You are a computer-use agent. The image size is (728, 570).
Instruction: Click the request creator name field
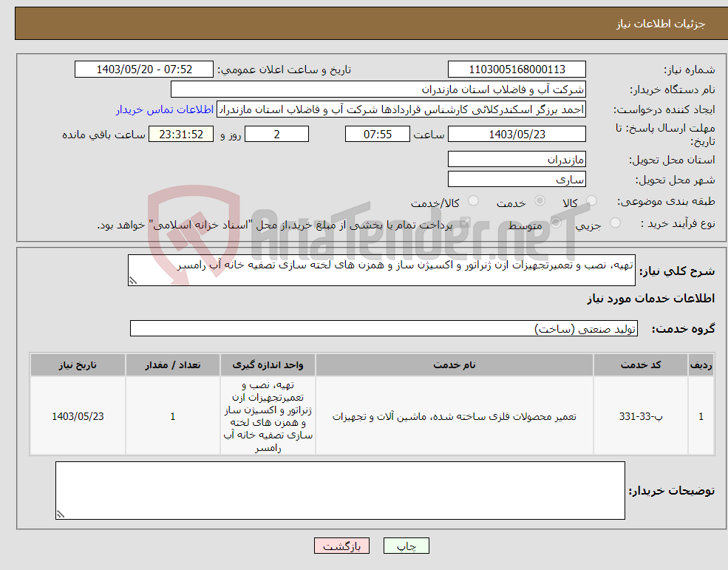pos(401,109)
